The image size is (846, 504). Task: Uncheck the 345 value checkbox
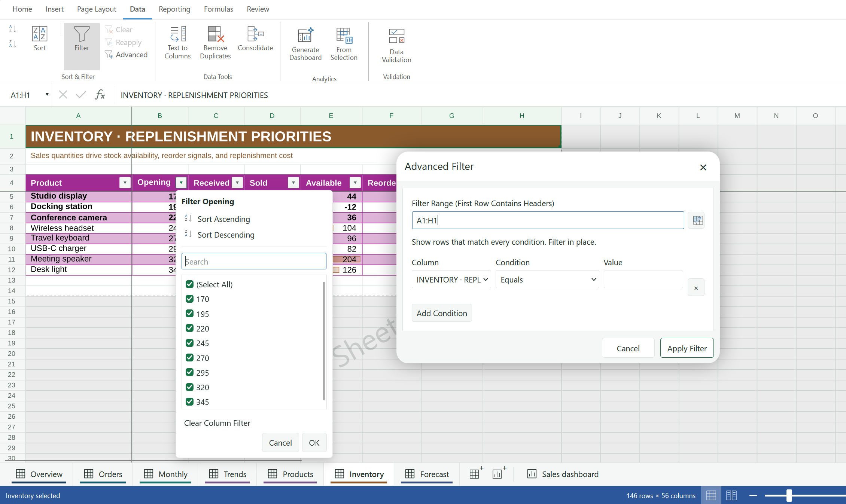[x=189, y=401]
